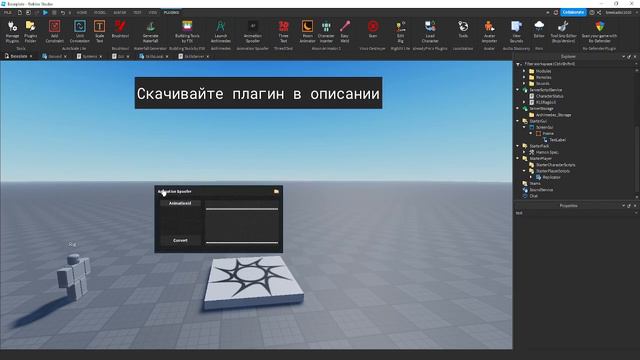Click the Collaborate button

(x=573, y=12)
